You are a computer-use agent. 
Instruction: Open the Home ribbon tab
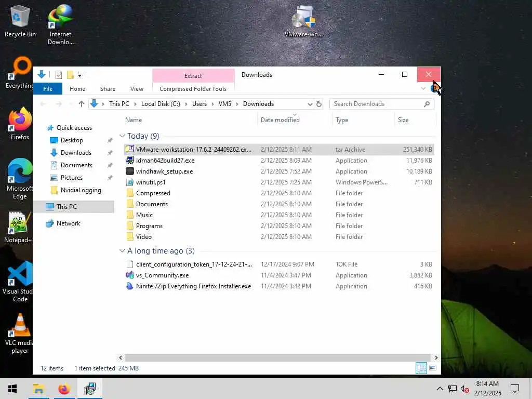click(77, 89)
